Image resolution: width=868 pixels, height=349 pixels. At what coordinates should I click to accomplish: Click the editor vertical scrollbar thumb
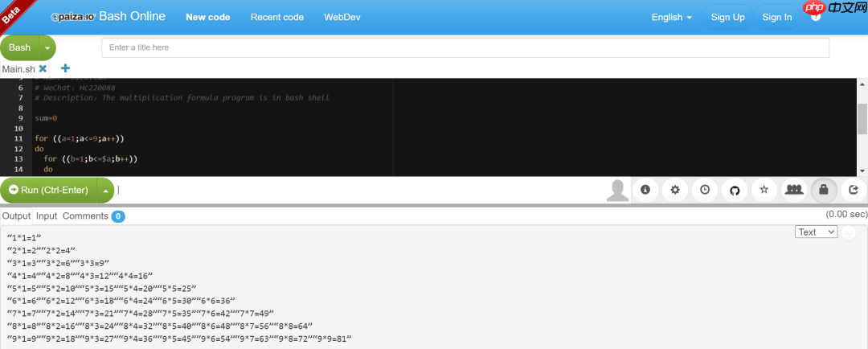862,118
